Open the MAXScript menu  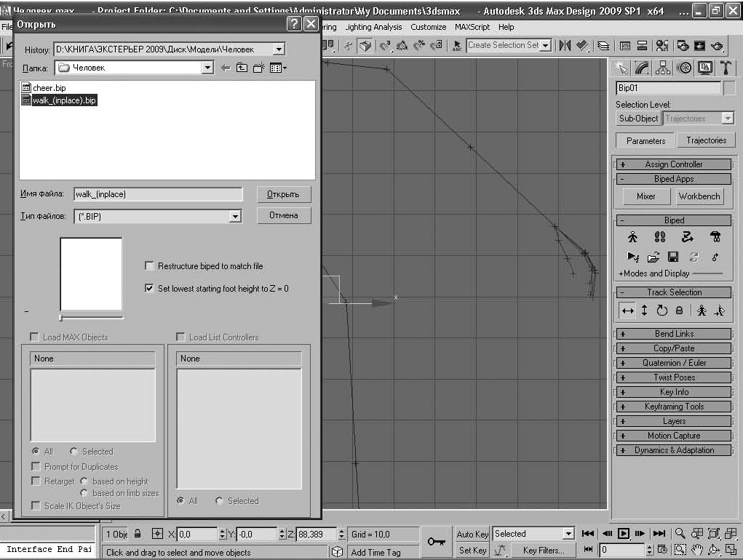[x=472, y=27]
